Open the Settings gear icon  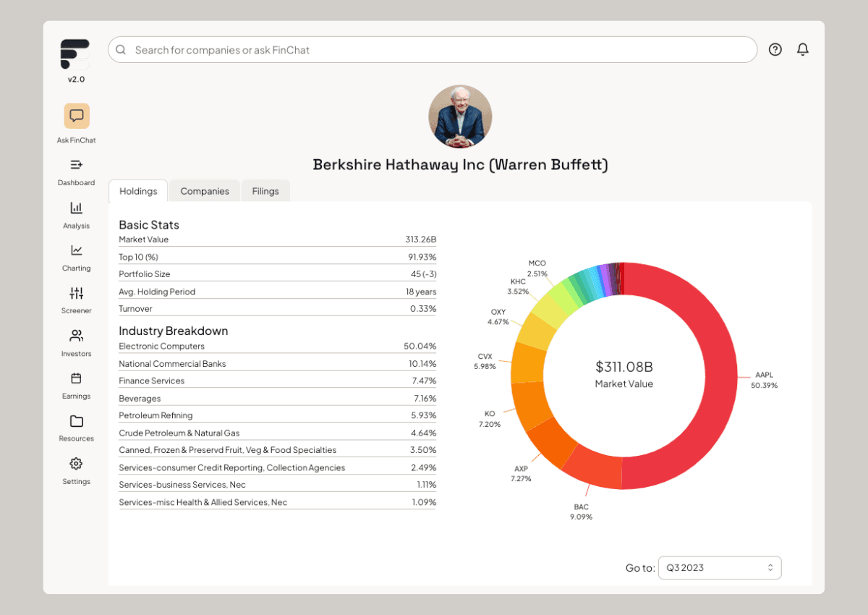point(77,464)
